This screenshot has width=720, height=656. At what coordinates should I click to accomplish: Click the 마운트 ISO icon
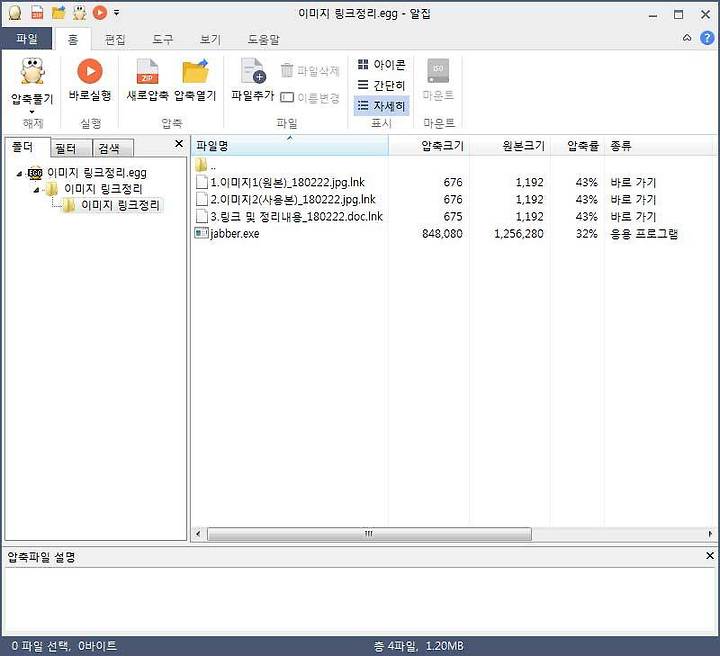(x=438, y=70)
